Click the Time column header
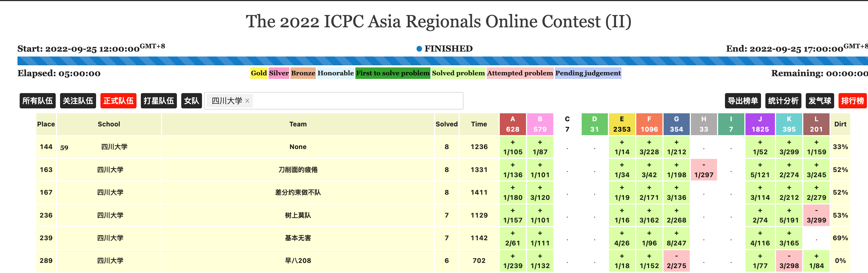 [x=479, y=124]
